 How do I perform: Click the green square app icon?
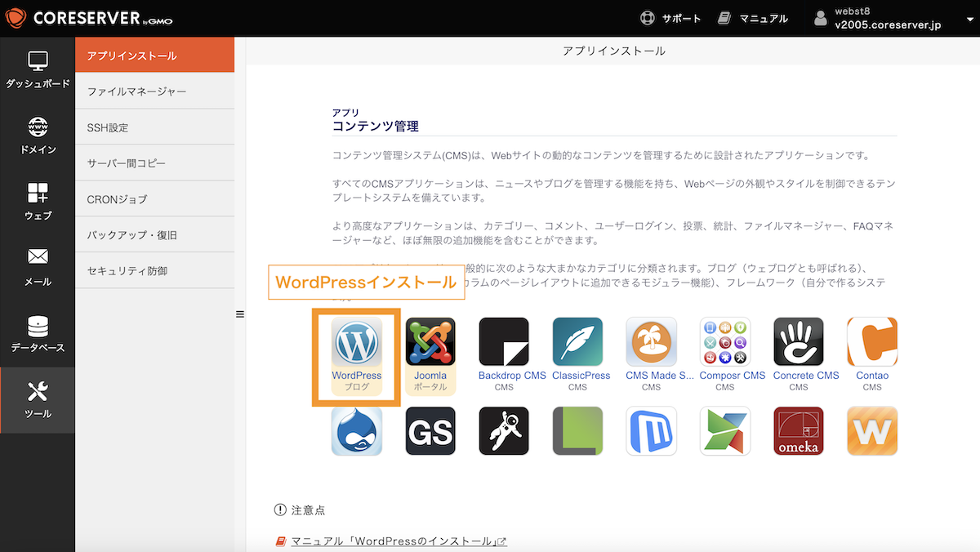577,431
